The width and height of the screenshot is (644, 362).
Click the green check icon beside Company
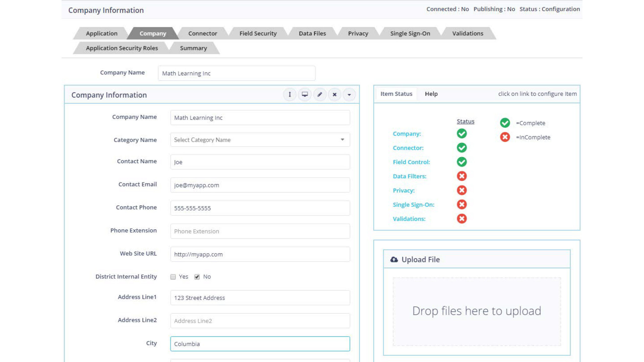pyautogui.click(x=462, y=133)
